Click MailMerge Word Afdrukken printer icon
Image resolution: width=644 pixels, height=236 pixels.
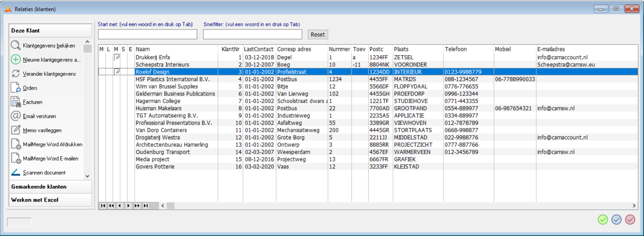[16, 144]
